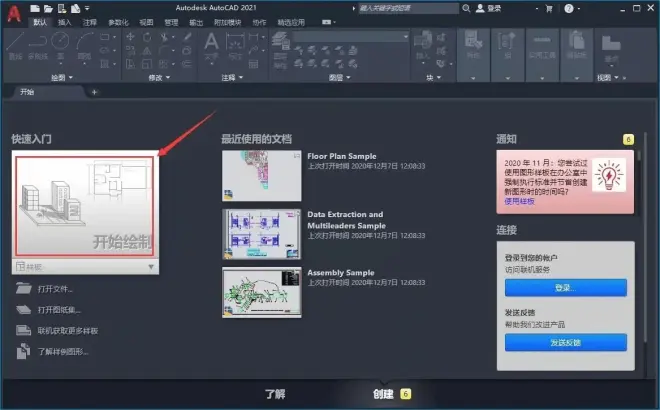The image size is (660, 410).
Task: Open the quick access toolbar customize dropdown
Action: 87,8
